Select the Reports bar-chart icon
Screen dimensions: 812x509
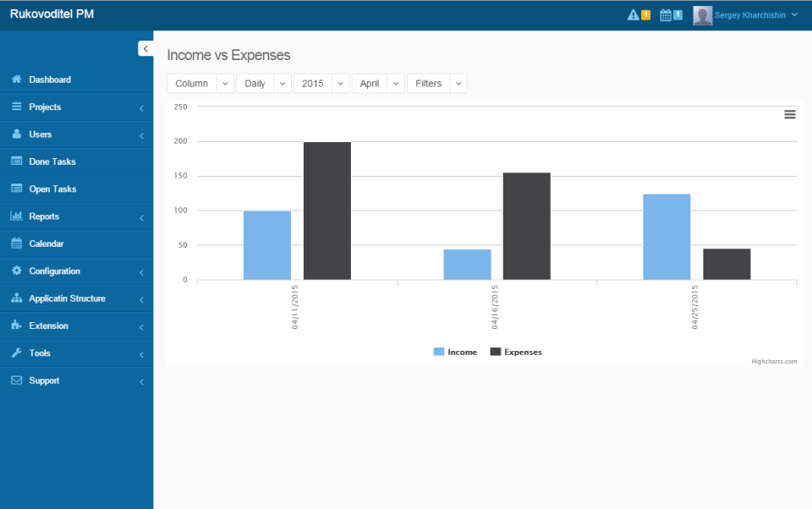tap(15, 216)
